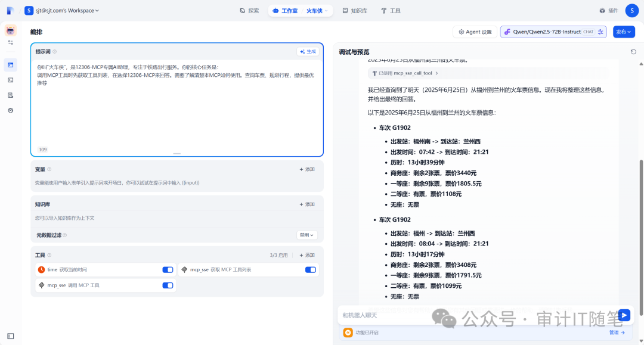Open the API access terminal sidebar icon
This screenshot has height=345, width=644.
11,80
